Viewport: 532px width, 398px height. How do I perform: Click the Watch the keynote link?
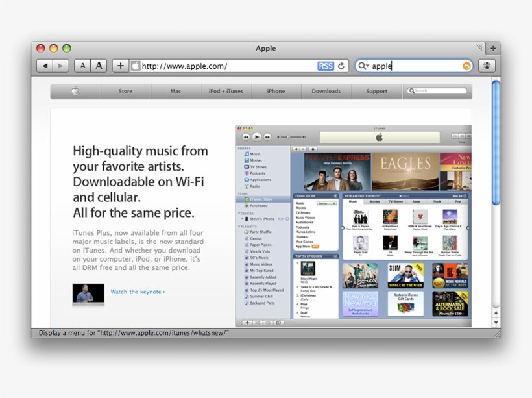138,292
